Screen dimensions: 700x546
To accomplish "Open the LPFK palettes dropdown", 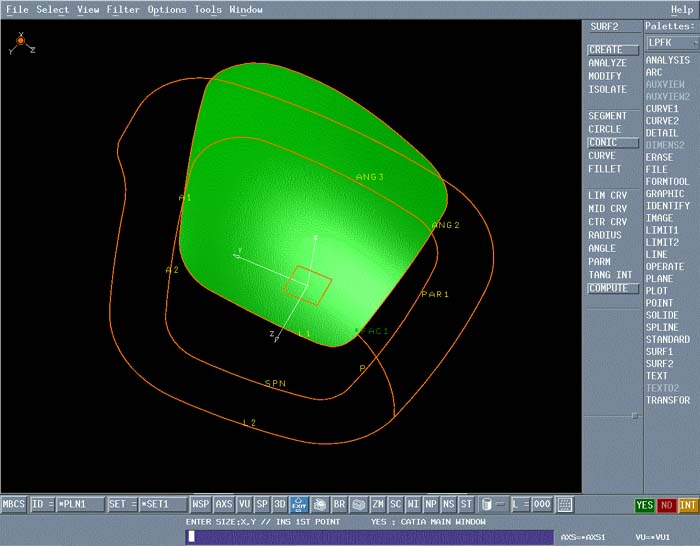I will pos(671,43).
